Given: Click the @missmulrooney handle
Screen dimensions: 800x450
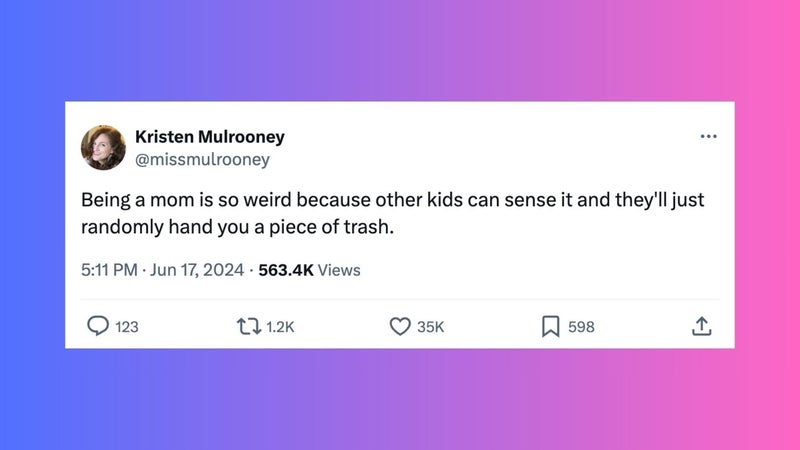Looking at the screenshot, I should pos(202,158).
